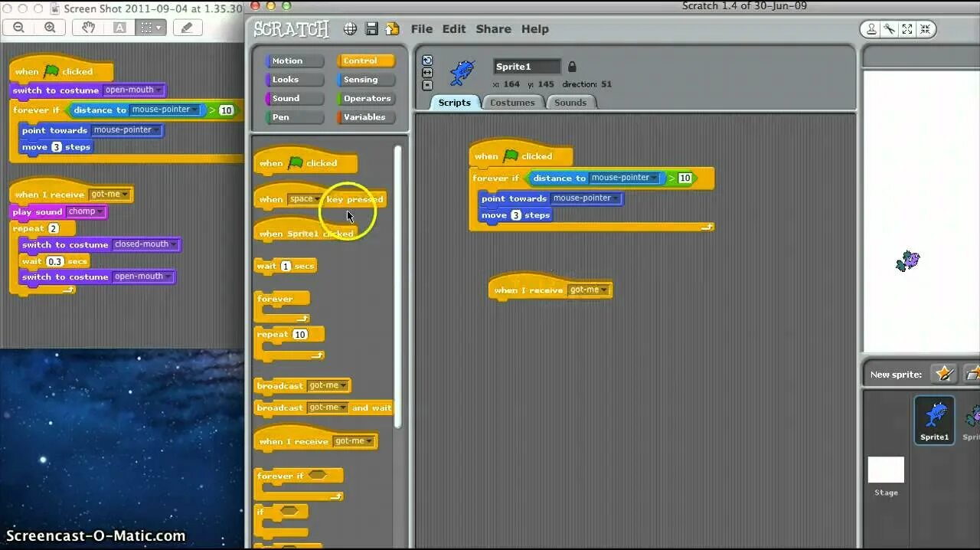Switch to the Sounds tab
The width and height of the screenshot is (980, 550).
(570, 103)
